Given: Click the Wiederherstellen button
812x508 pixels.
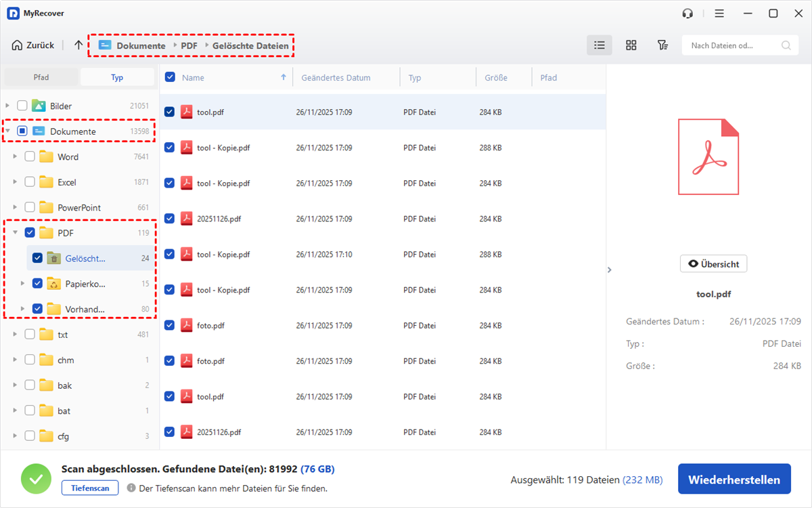Looking at the screenshot, I should [x=734, y=480].
